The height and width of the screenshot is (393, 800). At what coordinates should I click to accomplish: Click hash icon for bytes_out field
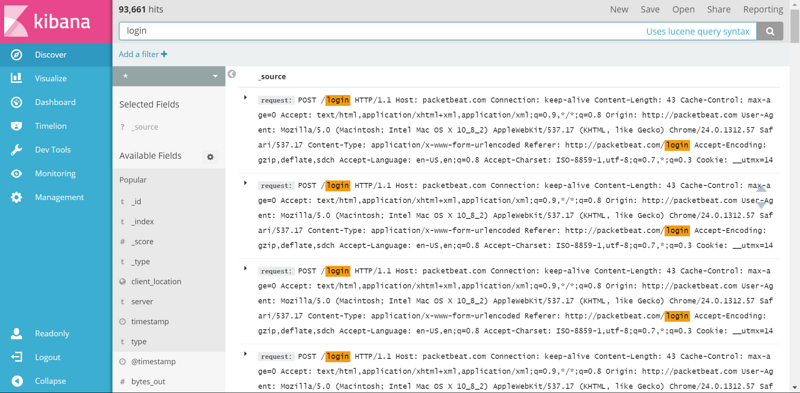click(x=122, y=382)
